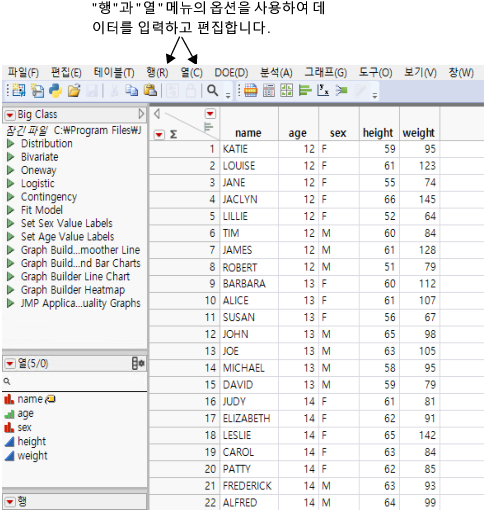Click the continuous icon beside the height column
Screen dimensions: 486x512
pyautogui.click(x=9, y=441)
